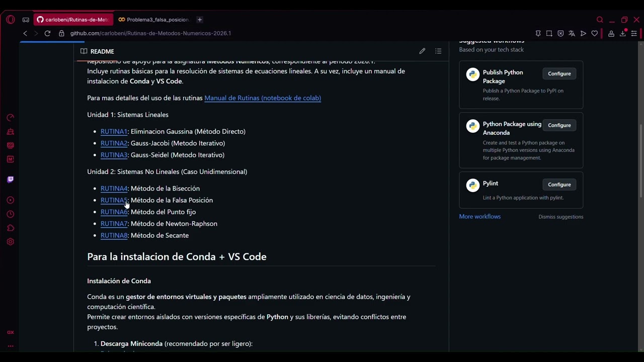Bookmark this page with the heart icon

pos(595,34)
